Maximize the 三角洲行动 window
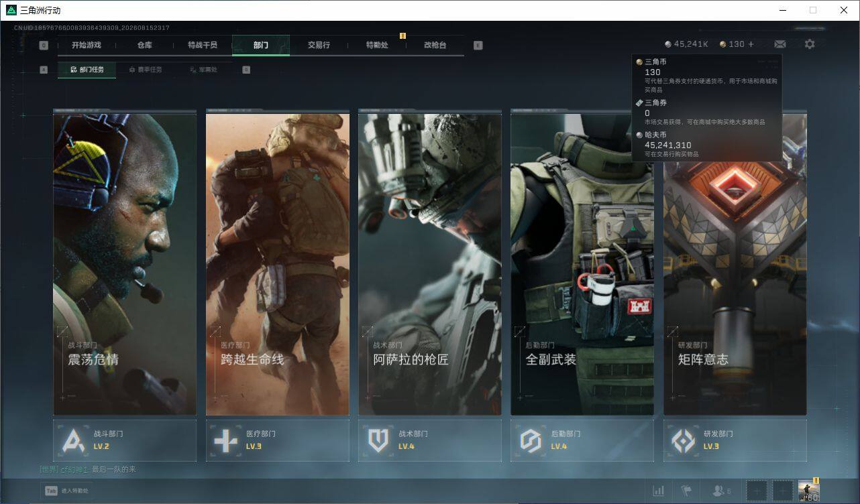The height and width of the screenshot is (504, 860). coord(813,10)
